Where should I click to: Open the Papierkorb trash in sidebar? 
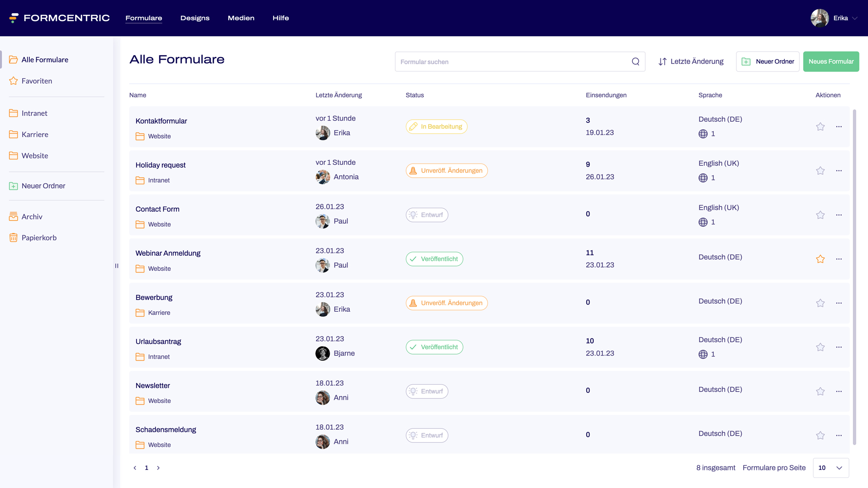tap(39, 238)
